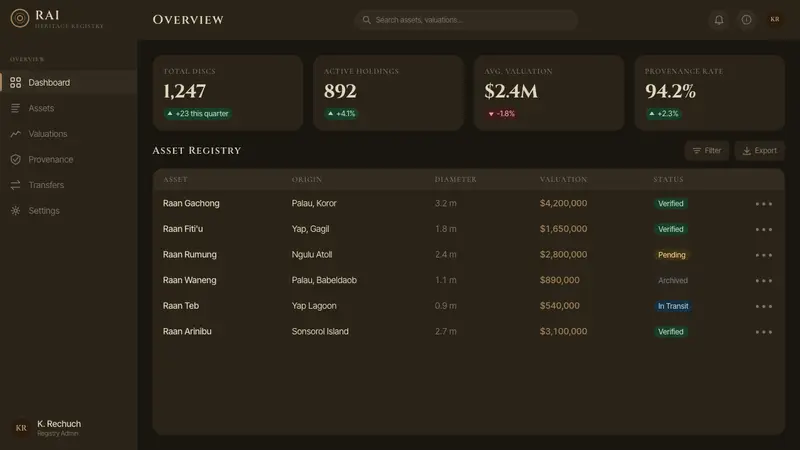Click the +23 this quarter badge

click(197, 114)
